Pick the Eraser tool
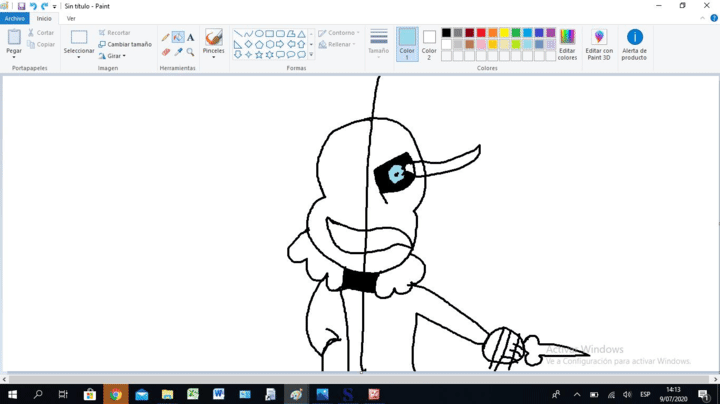Viewport: 720px width, 404px height. coord(166,51)
